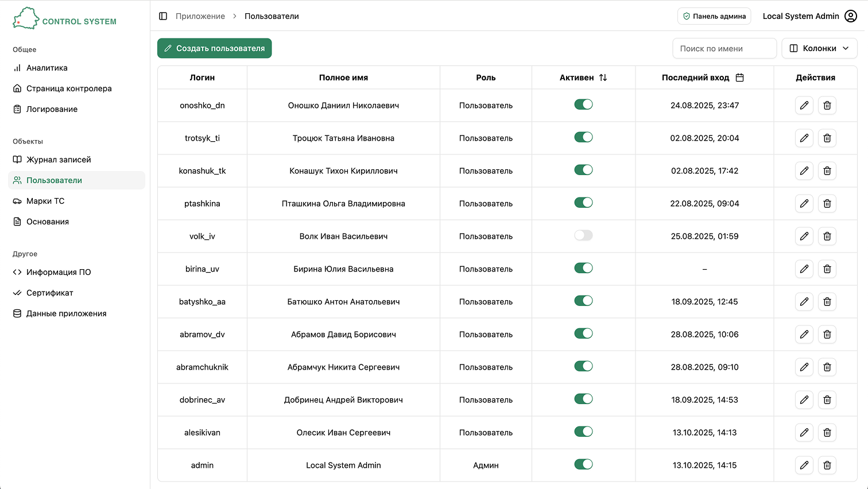The height and width of the screenshot is (489, 868).
Task: Edit user onoshko_dn with the pencil icon
Action: 804,106
